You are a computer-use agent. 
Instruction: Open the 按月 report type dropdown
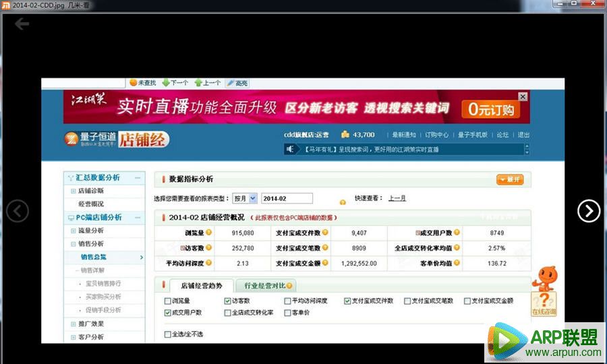pyautogui.click(x=245, y=198)
